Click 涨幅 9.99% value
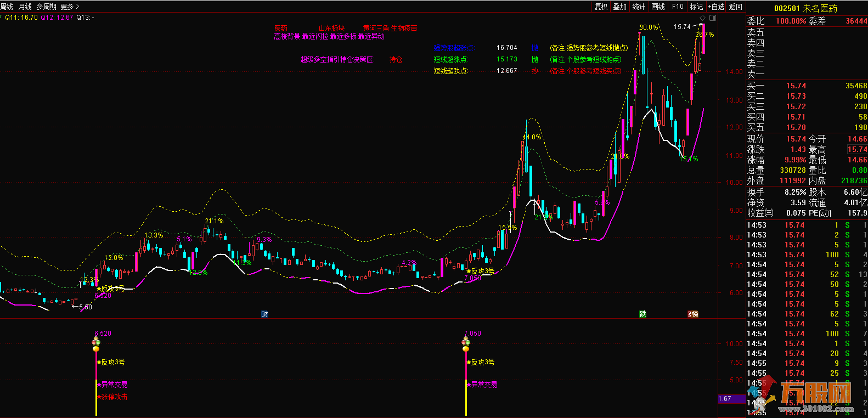This screenshot has height=418, width=868. (x=795, y=160)
